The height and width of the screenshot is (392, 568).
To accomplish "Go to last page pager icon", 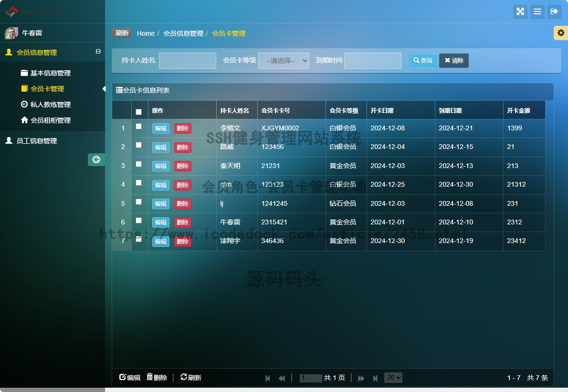I will [x=375, y=378].
